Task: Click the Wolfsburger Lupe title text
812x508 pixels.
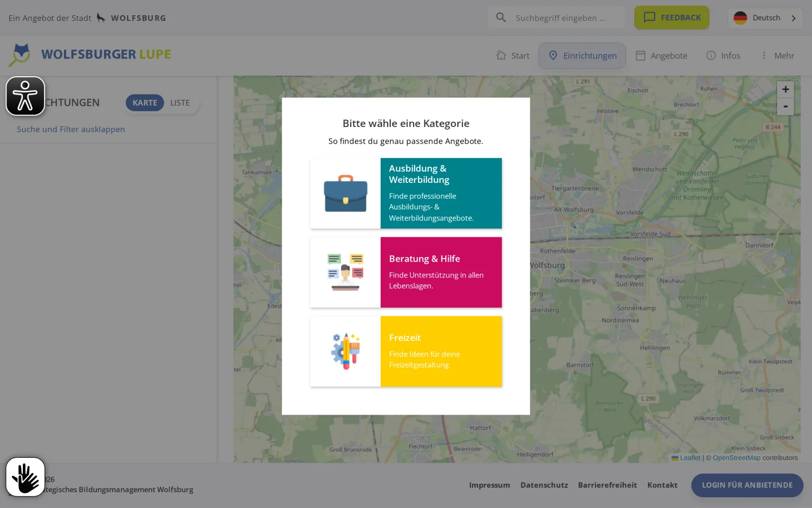Action: click(x=106, y=54)
